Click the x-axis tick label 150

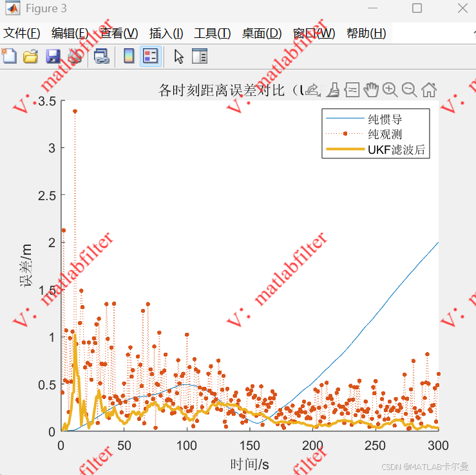249,445
